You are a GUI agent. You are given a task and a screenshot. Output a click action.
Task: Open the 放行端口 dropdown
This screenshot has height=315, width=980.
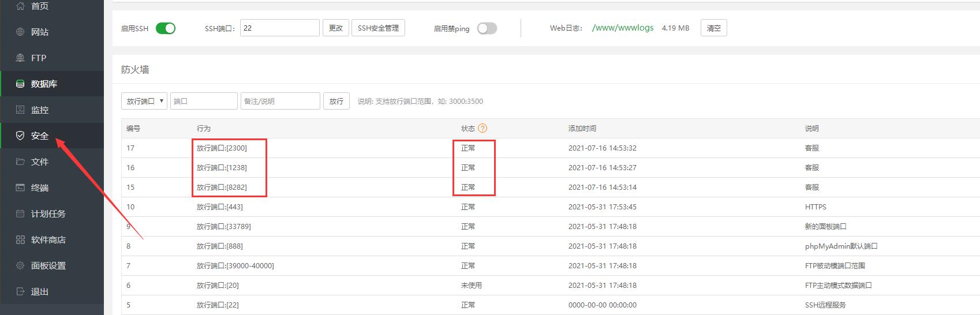click(x=144, y=101)
